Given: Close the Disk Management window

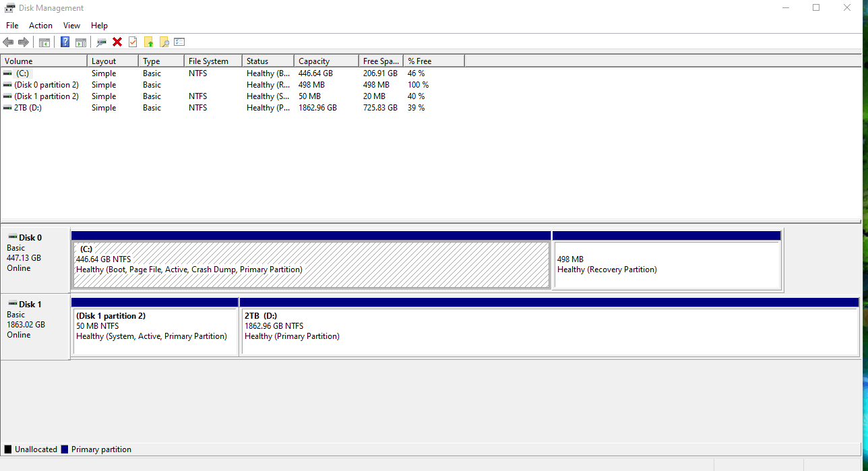Looking at the screenshot, I should (x=847, y=8).
